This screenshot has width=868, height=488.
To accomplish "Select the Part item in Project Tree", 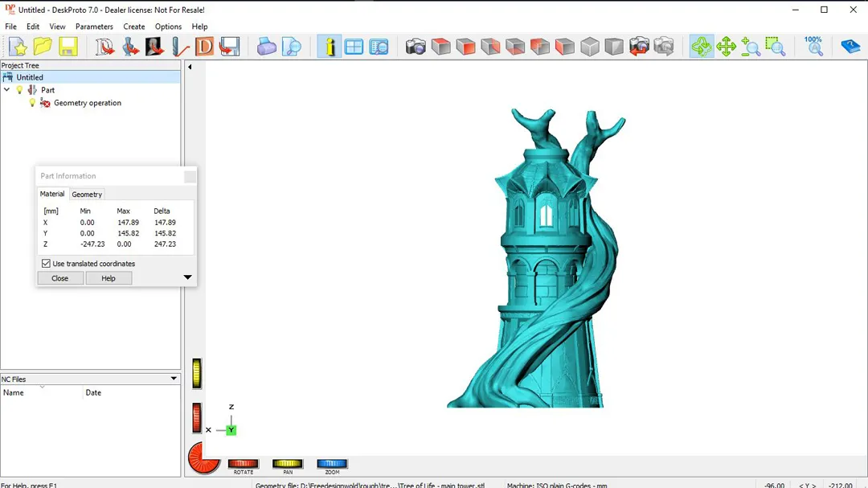I will click(x=47, y=90).
